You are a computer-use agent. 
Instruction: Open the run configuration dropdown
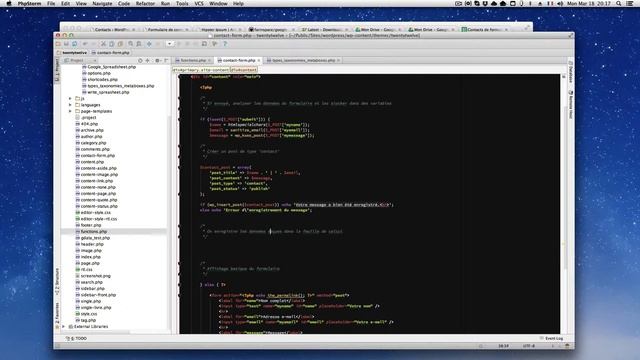click(x=169, y=44)
